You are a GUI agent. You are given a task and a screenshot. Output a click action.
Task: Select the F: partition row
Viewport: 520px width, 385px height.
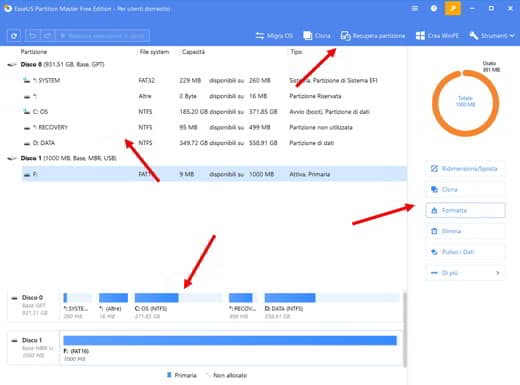214,174
